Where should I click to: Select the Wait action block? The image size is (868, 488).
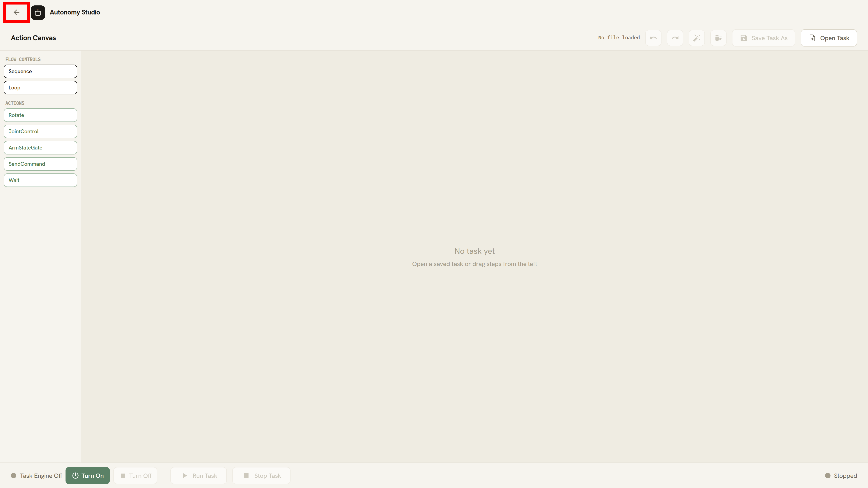coord(40,180)
